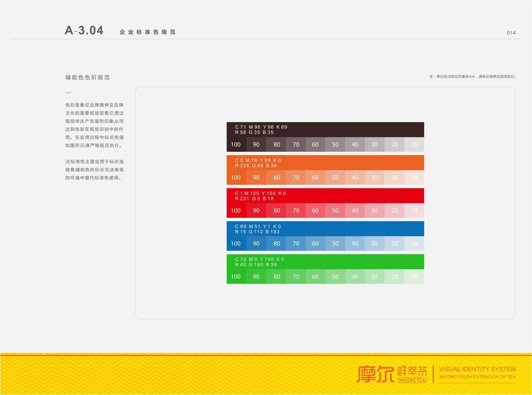Click the orange 100 swatch
Screen dimensions: 532x395
[x=236, y=177]
